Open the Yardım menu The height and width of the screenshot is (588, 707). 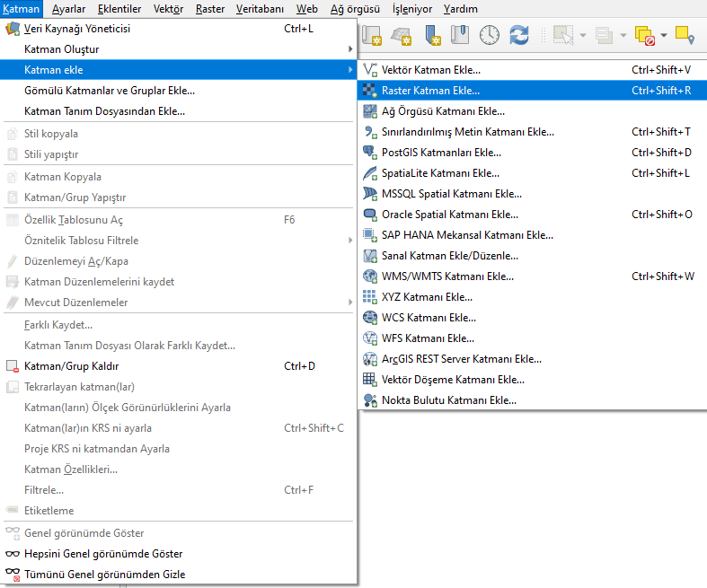coord(460,9)
